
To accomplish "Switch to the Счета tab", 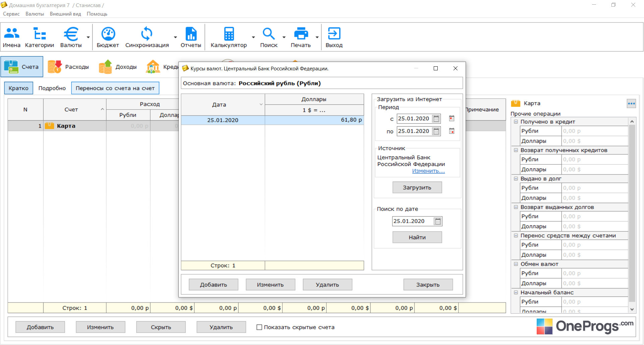I will point(22,67).
